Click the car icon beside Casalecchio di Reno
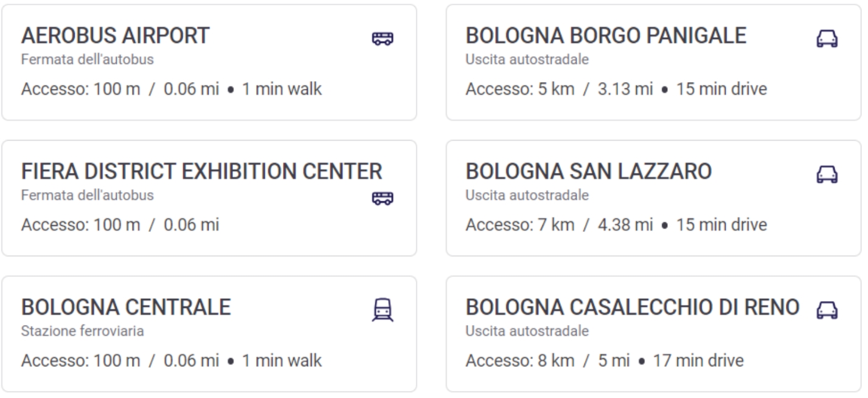 pos(827,310)
